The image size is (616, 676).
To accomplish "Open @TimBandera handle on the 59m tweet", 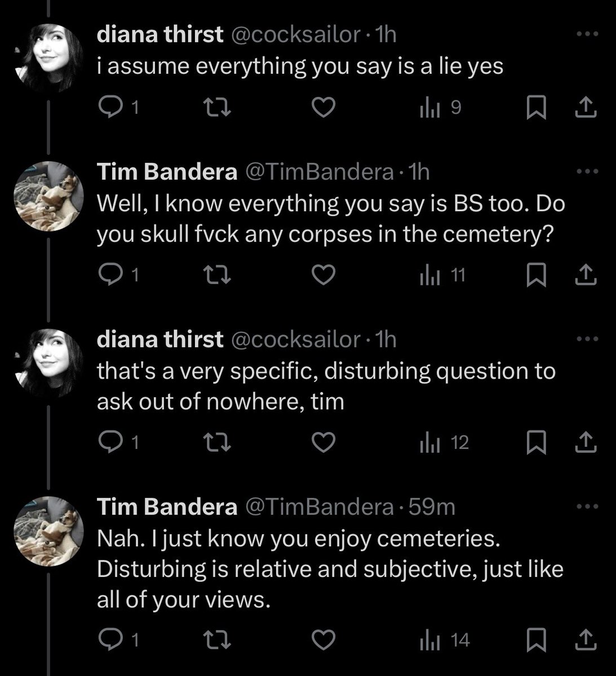I will [x=317, y=507].
